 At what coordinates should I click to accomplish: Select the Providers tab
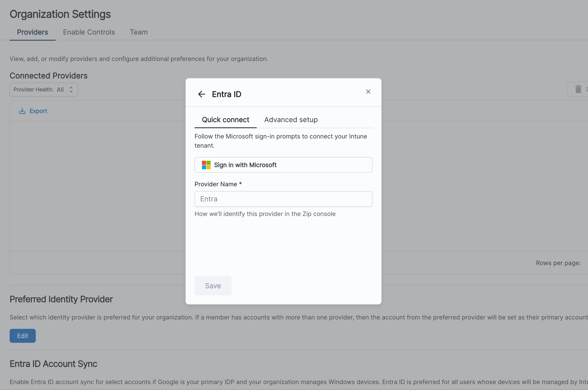coord(32,32)
